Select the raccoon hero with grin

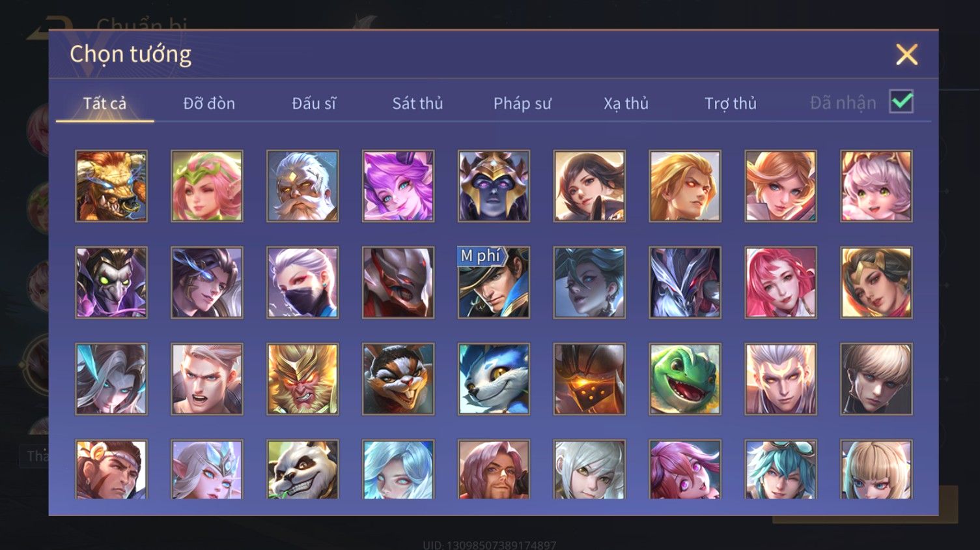[398, 379]
